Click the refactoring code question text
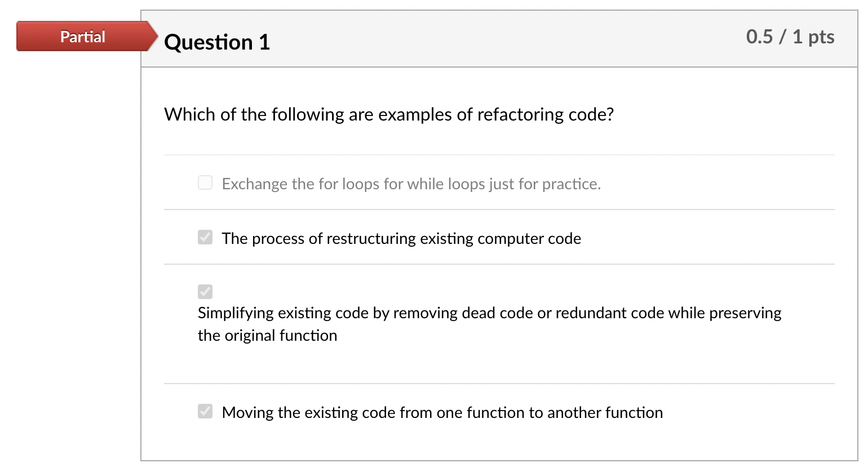 click(389, 114)
